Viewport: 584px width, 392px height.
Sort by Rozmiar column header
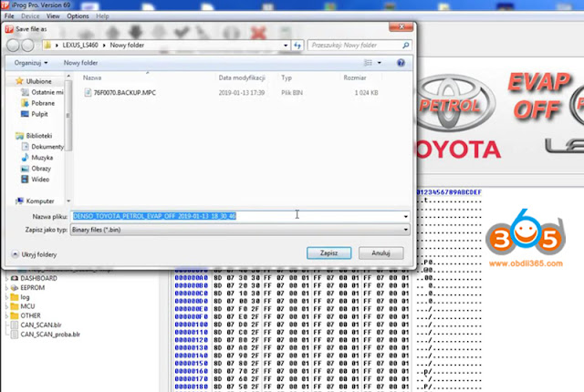point(355,77)
